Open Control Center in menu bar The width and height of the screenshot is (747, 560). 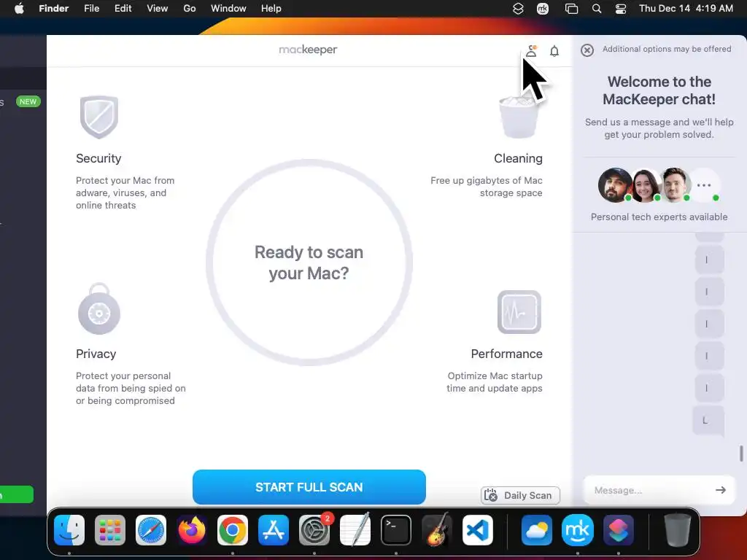tap(621, 9)
